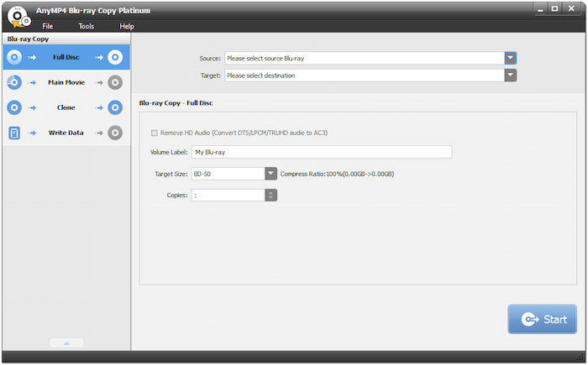This screenshot has width=588, height=365.
Task: Click the Main Movie partial disc icon
Action: point(14,82)
